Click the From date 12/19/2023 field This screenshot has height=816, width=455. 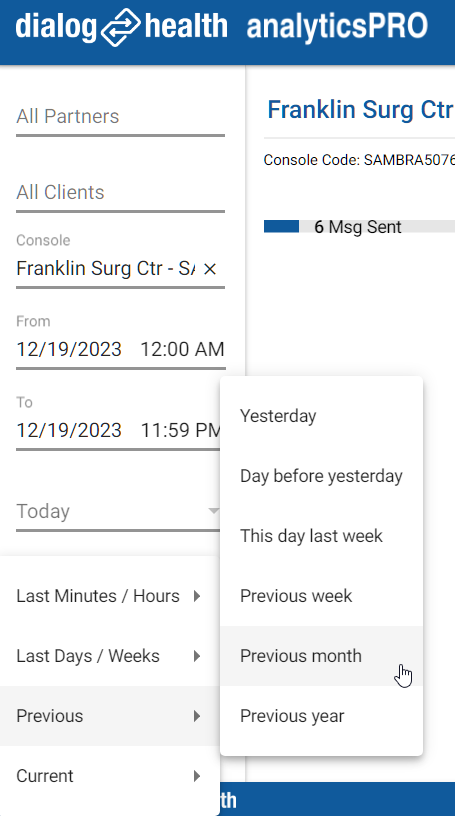pyautogui.click(x=69, y=349)
